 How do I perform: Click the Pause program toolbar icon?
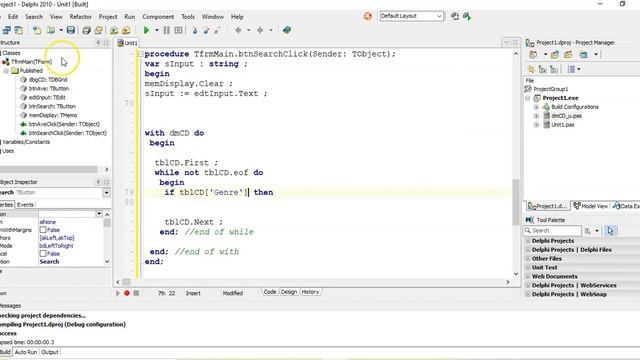167,30
